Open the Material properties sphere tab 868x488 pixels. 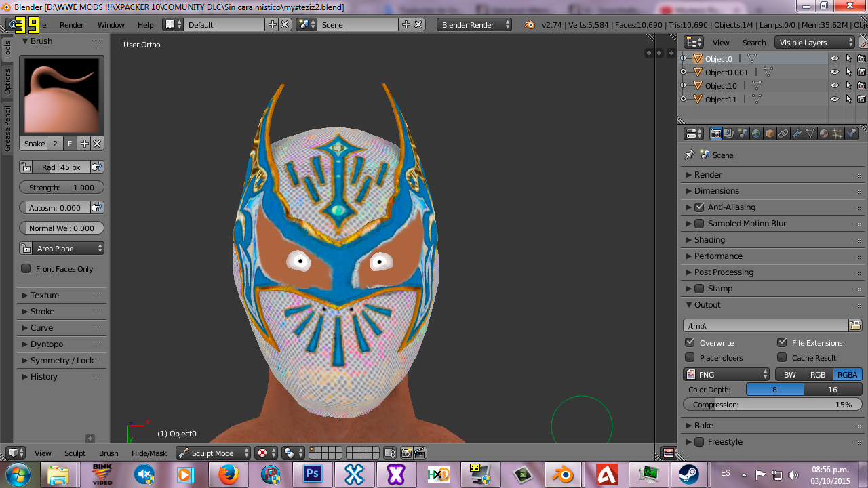tap(824, 134)
